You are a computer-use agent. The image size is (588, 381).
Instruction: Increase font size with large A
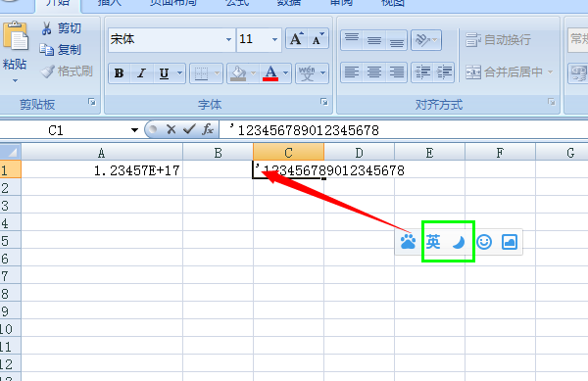296,38
